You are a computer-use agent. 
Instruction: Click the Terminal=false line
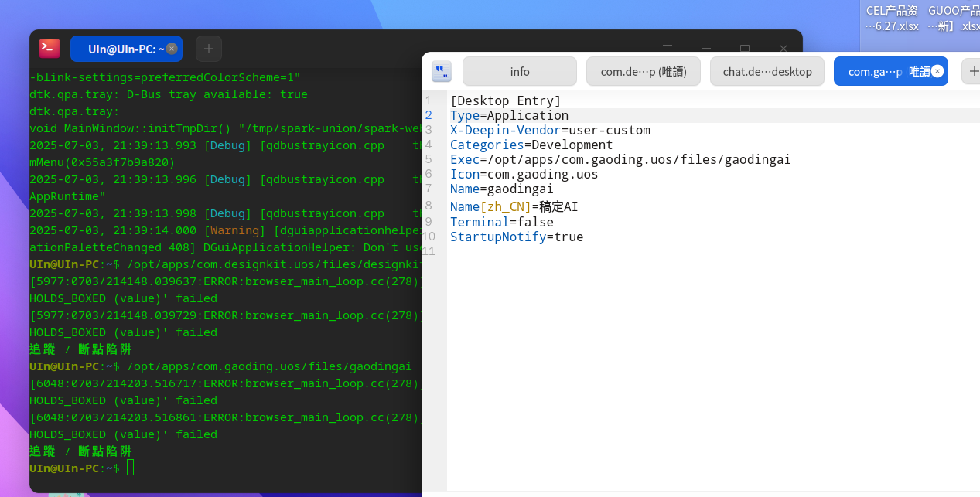[502, 222]
